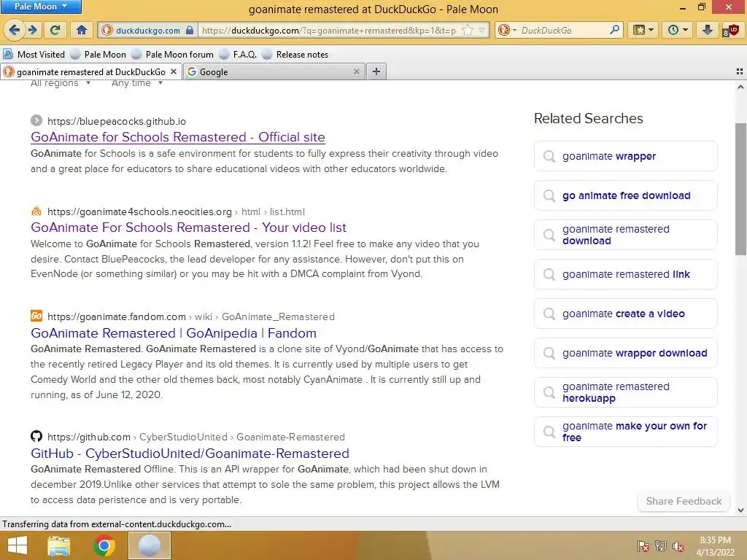Go back to the previous page
The height and width of the screenshot is (560, 747).
pyautogui.click(x=14, y=30)
